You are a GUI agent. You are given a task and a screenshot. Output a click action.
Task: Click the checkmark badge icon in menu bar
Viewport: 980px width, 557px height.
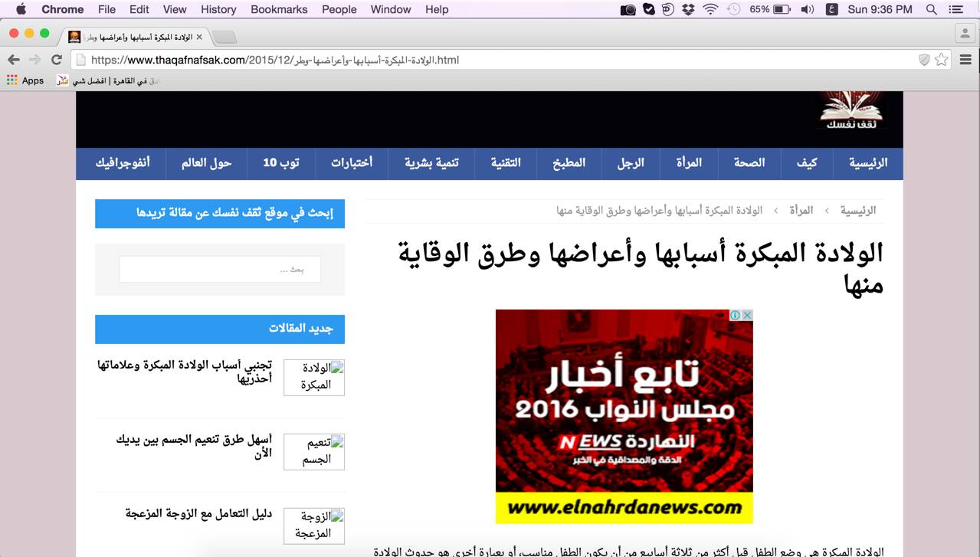[x=649, y=9]
